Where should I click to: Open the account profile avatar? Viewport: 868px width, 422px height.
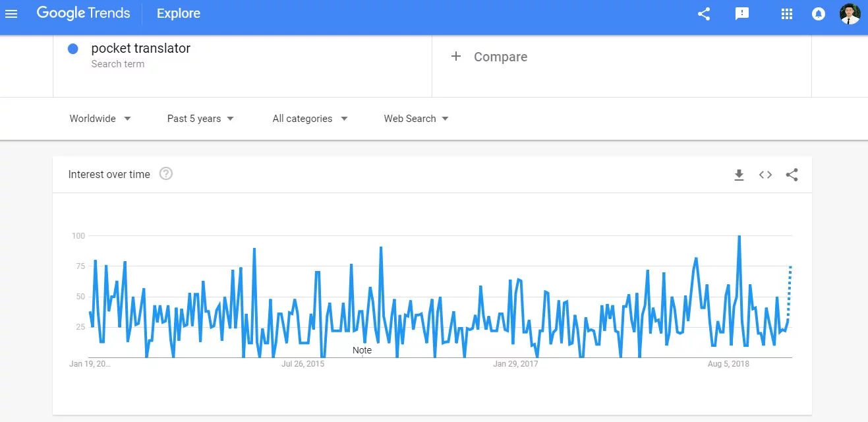[850, 14]
